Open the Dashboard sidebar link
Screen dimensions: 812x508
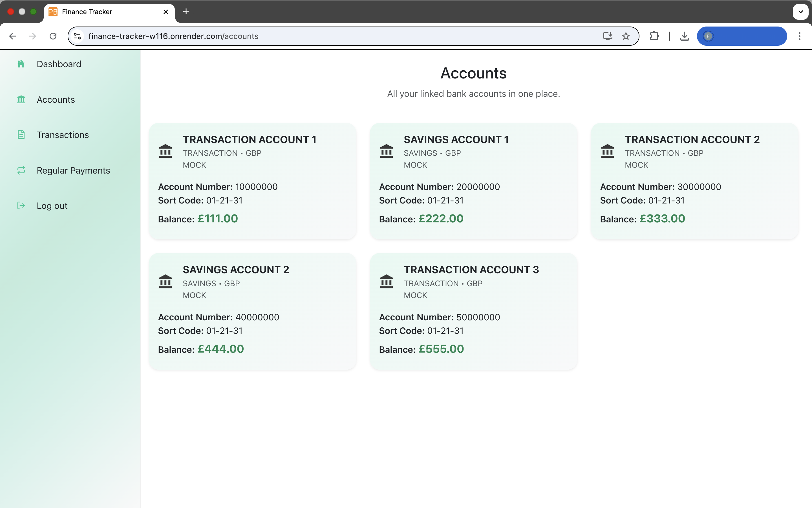59,64
